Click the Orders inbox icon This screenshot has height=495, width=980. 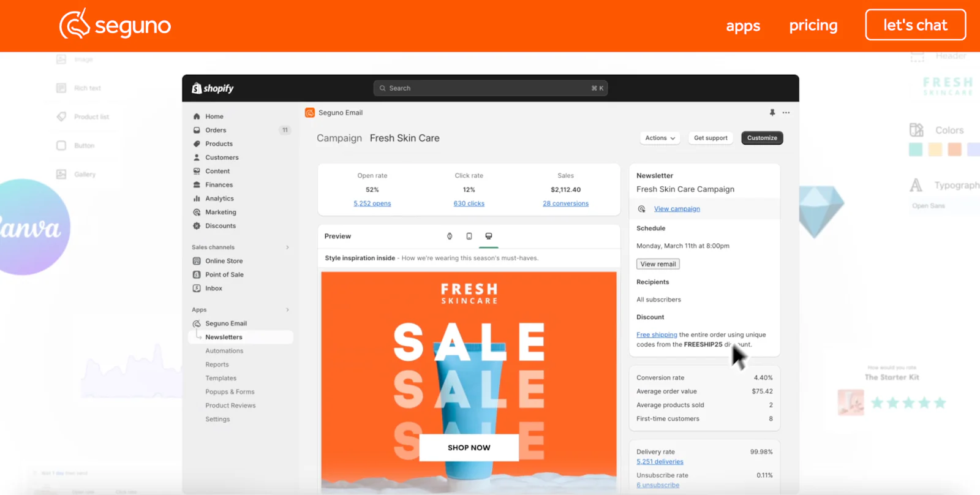click(x=197, y=130)
